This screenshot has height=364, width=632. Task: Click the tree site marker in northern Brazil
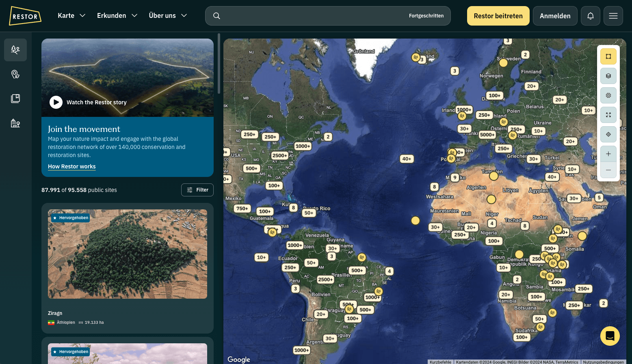(x=361, y=257)
